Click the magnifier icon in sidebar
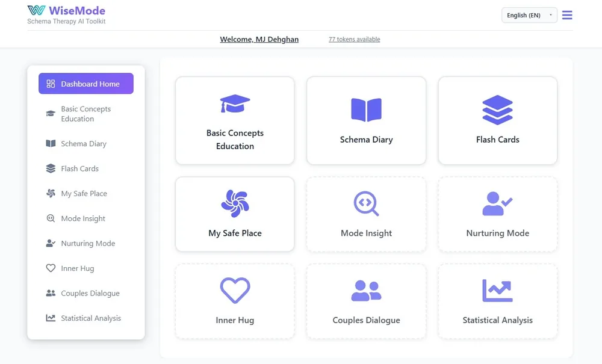The height and width of the screenshot is (364, 602). [x=51, y=218]
